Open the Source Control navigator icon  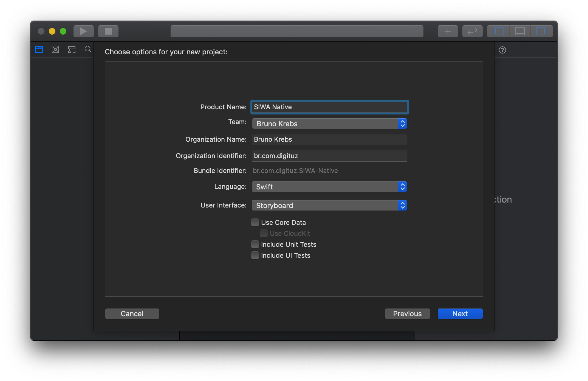click(x=55, y=49)
